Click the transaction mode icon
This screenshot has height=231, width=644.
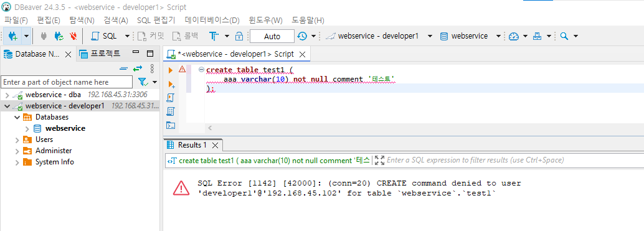click(214, 36)
